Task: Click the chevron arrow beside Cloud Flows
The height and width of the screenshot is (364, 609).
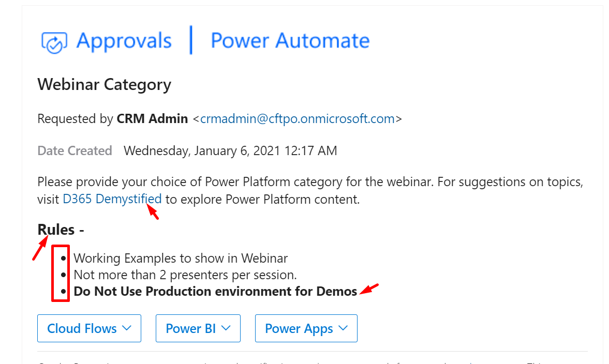Action: tap(127, 328)
